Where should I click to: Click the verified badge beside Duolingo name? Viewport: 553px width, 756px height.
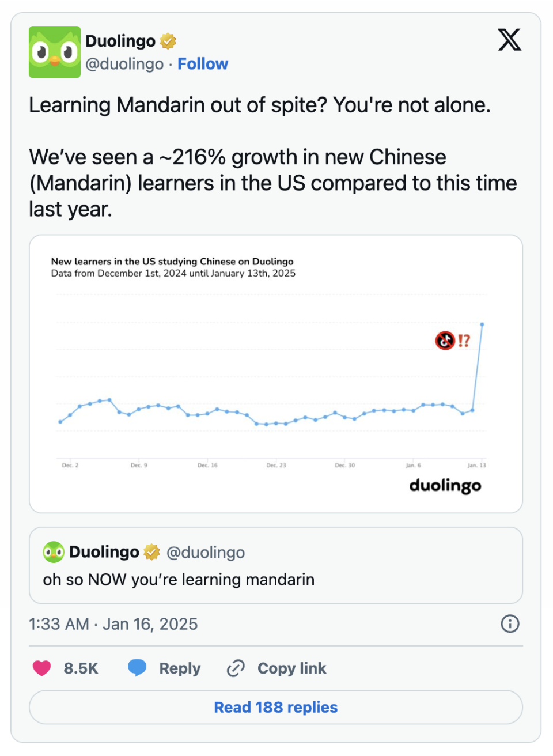(168, 41)
